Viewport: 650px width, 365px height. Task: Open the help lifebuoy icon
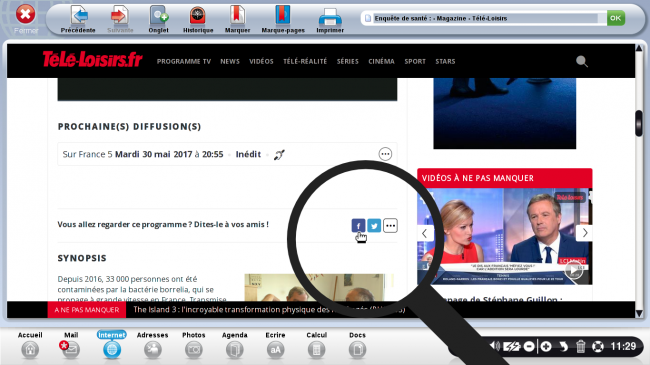pos(597,346)
